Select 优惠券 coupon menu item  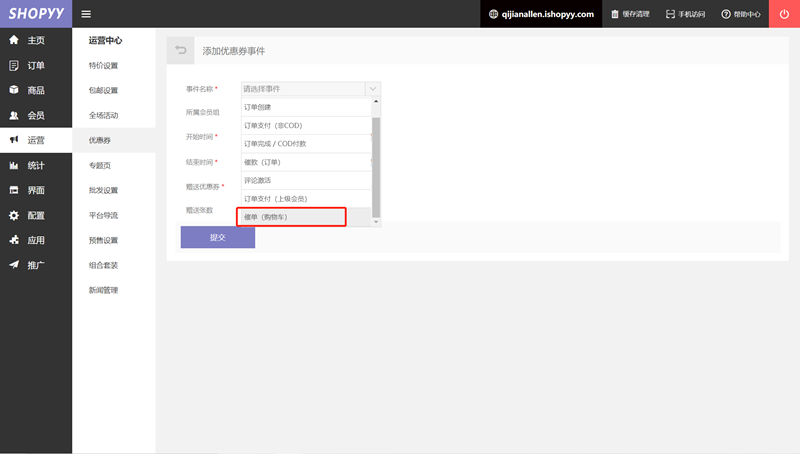99,140
